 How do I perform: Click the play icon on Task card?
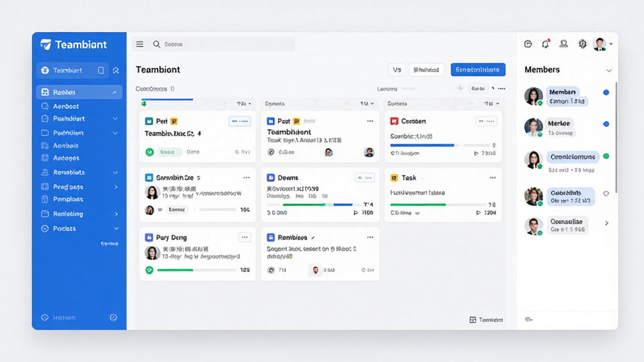point(479,212)
